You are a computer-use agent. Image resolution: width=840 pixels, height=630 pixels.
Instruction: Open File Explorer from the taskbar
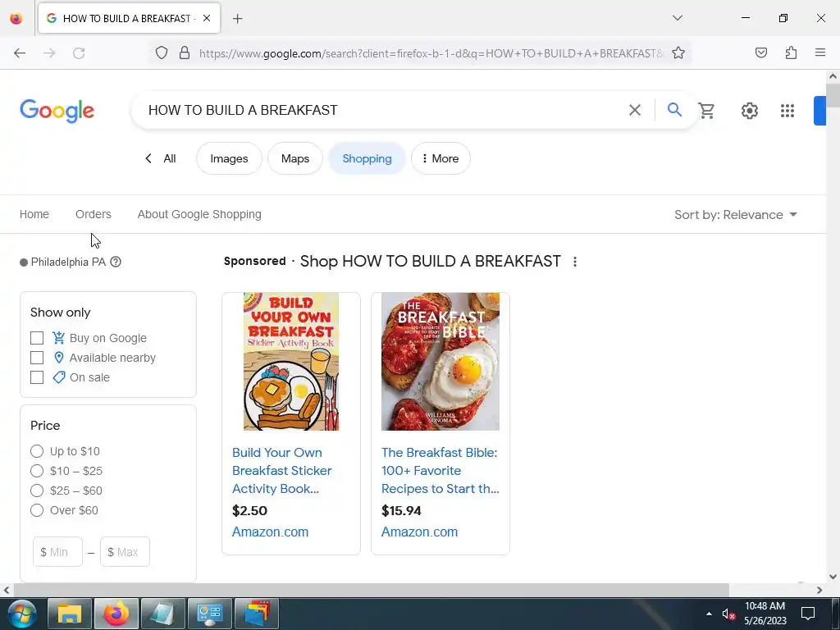point(69,614)
